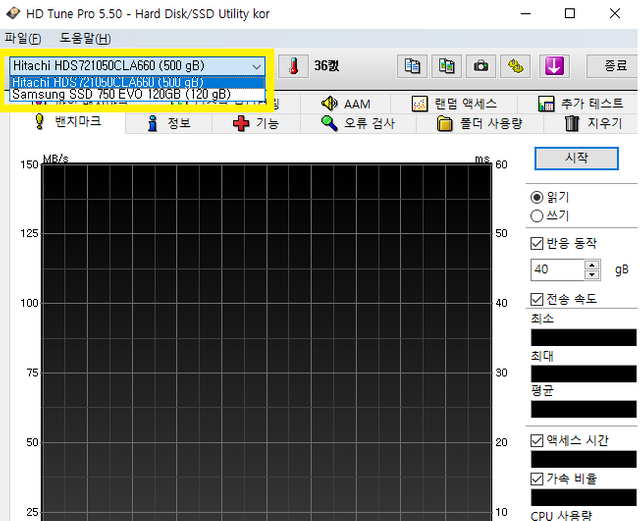This screenshot has height=521, width=640.
Task: Click the 36 temperature reading
Action: [x=326, y=66]
